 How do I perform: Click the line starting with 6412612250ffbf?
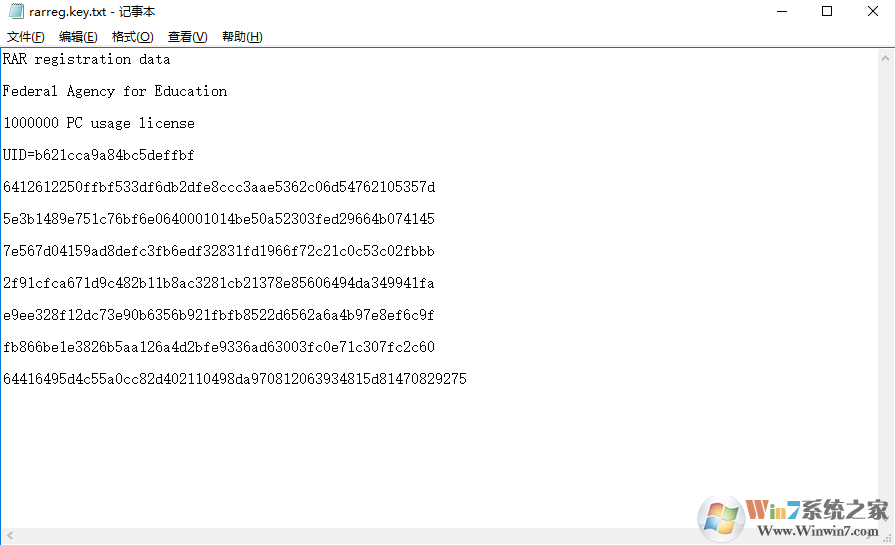click(x=219, y=187)
